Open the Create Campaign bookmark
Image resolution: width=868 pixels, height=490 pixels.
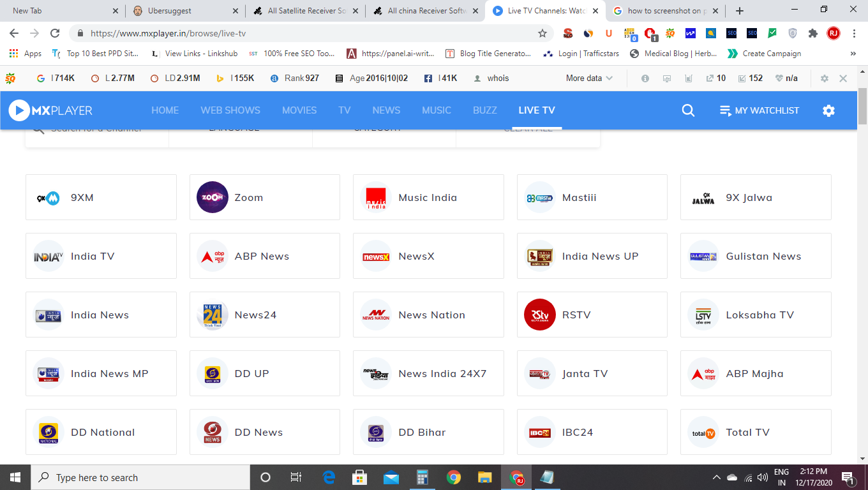pyautogui.click(x=764, y=54)
